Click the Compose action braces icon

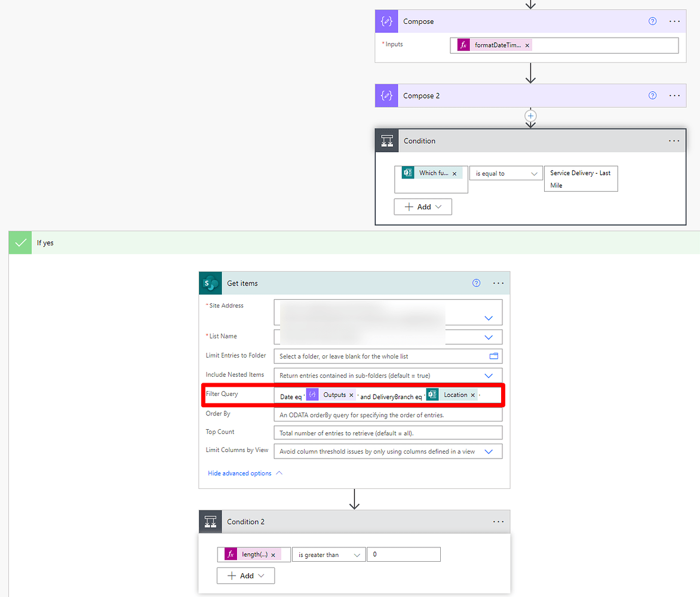tap(386, 21)
